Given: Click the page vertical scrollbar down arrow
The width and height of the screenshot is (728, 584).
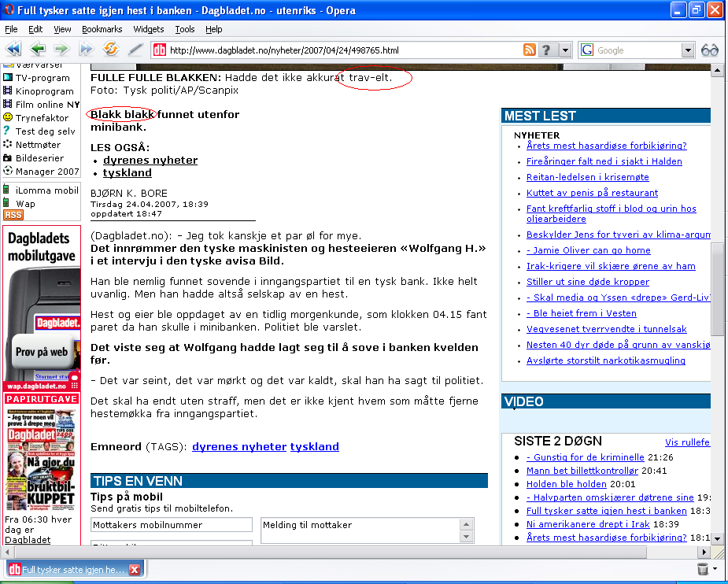Looking at the screenshot, I should point(717,539).
